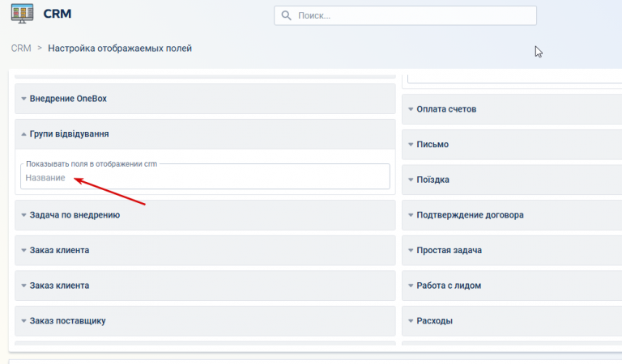Click the CRM header title

(x=58, y=14)
